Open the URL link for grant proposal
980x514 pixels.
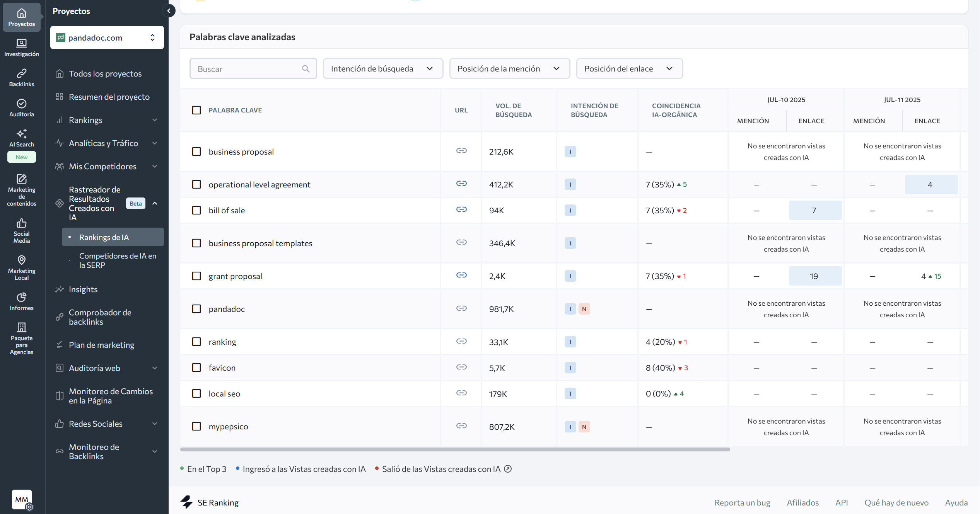(x=461, y=275)
